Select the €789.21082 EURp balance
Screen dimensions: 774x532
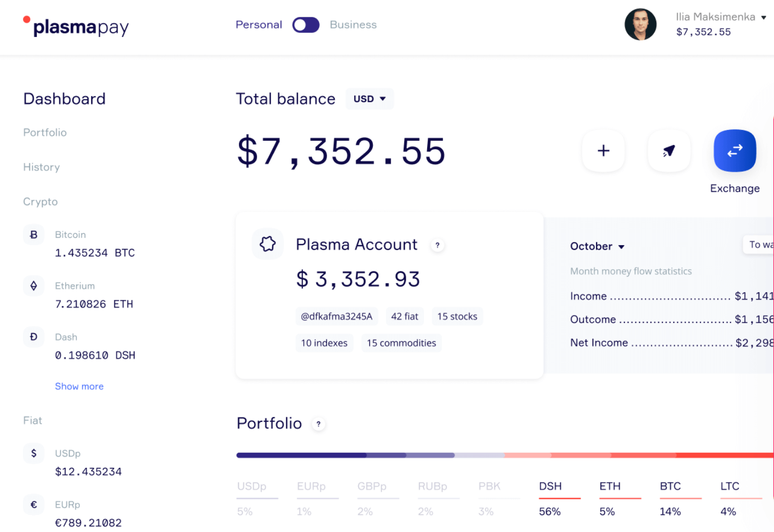(x=88, y=523)
